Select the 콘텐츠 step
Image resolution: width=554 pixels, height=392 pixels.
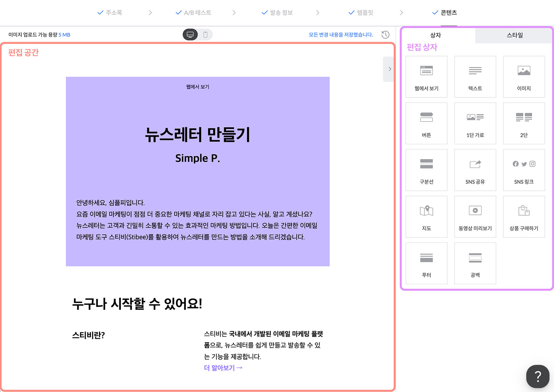(x=445, y=13)
